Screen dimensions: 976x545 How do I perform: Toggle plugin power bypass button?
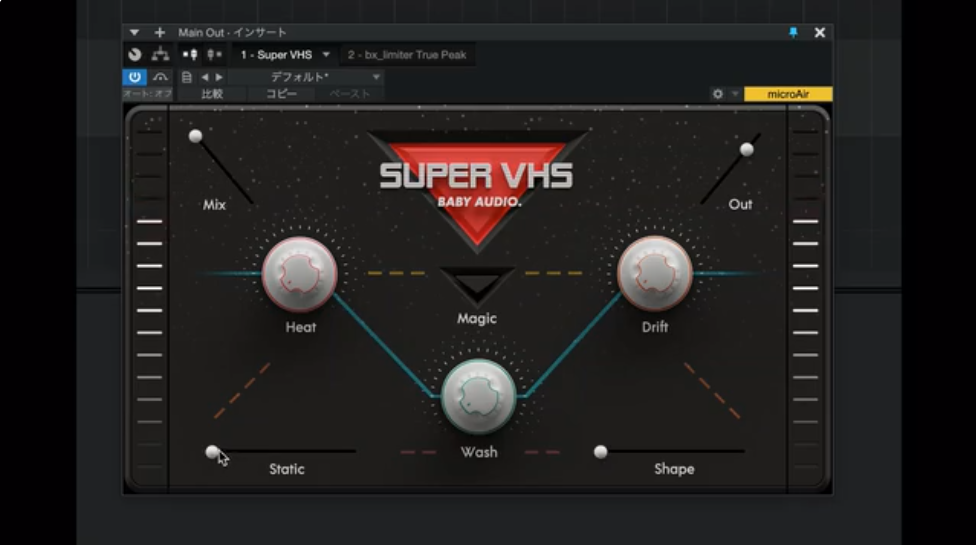pos(134,77)
